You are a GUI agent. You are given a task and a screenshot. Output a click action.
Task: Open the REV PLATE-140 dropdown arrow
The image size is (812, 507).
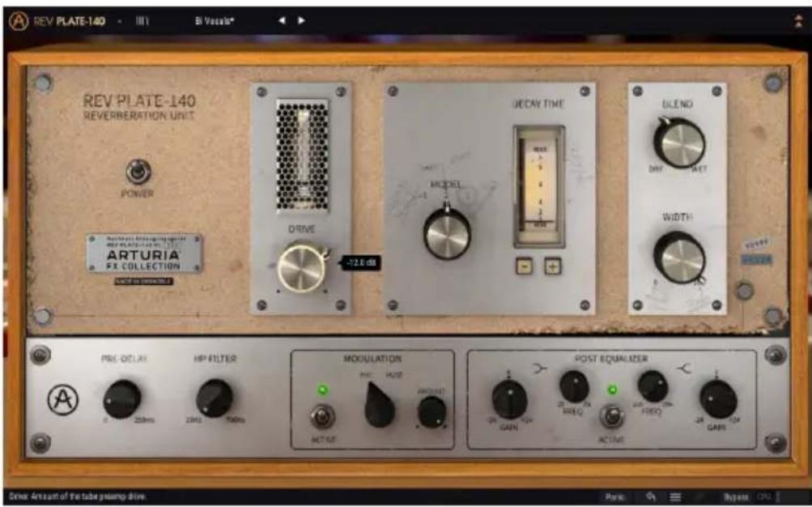point(120,22)
